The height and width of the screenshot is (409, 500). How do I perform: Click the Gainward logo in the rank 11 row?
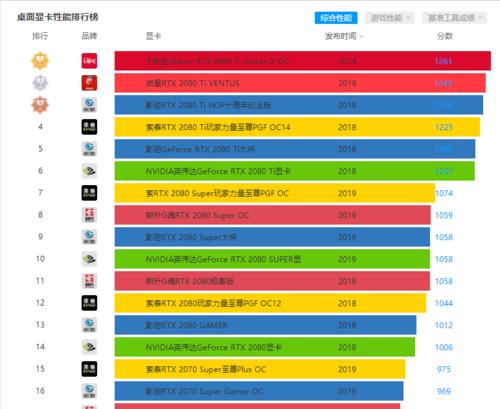click(89, 281)
